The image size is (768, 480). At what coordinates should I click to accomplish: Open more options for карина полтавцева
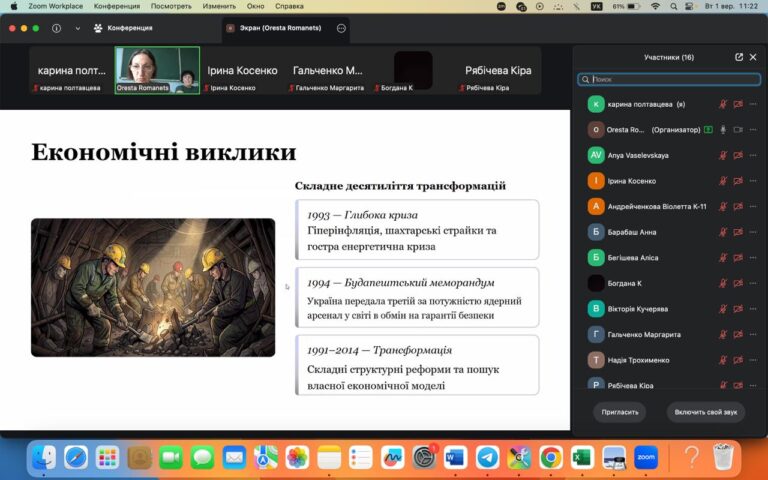pyautogui.click(x=753, y=104)
